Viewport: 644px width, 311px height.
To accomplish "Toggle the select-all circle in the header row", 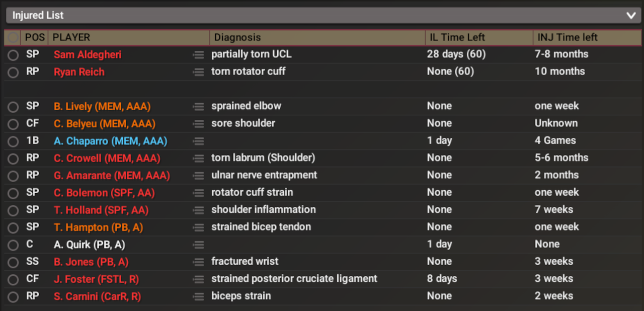I will pos(13,38).
